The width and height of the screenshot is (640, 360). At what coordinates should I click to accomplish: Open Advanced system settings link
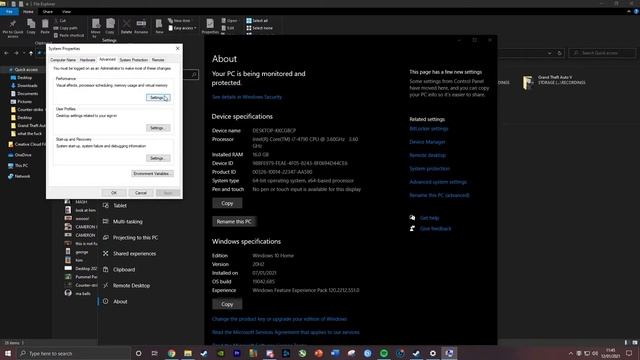click(x=438, y=182)
